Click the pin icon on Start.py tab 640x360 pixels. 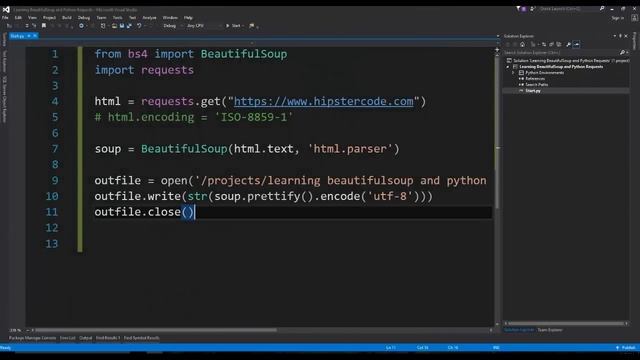point(29,36)
